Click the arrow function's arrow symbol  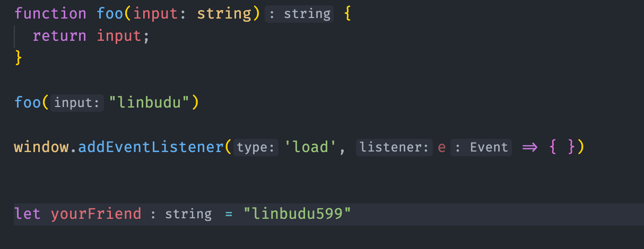pyautogui.click(x=530, y=147)
